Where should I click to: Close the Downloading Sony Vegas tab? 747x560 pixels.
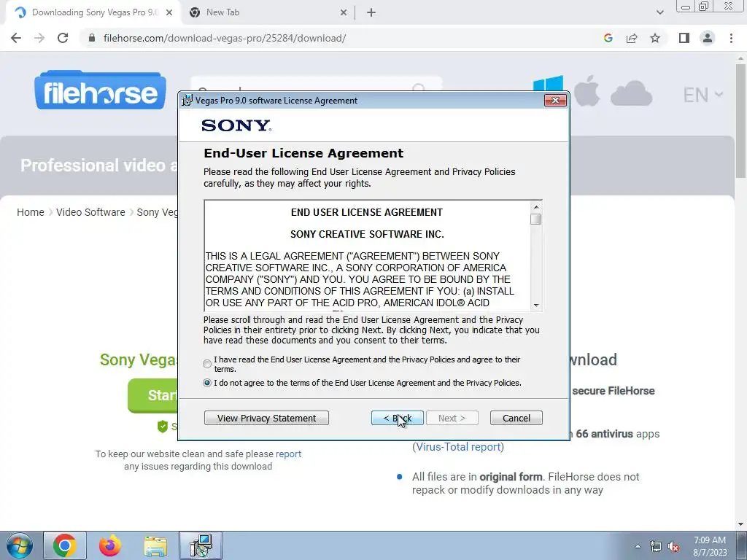pos(169,13)
